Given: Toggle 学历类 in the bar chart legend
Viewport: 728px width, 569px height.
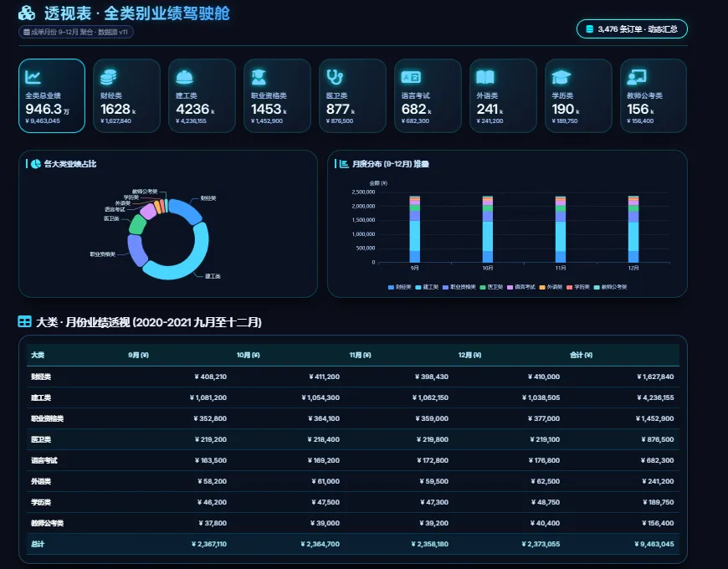Looking at the screenshot, I should (578, 287).
